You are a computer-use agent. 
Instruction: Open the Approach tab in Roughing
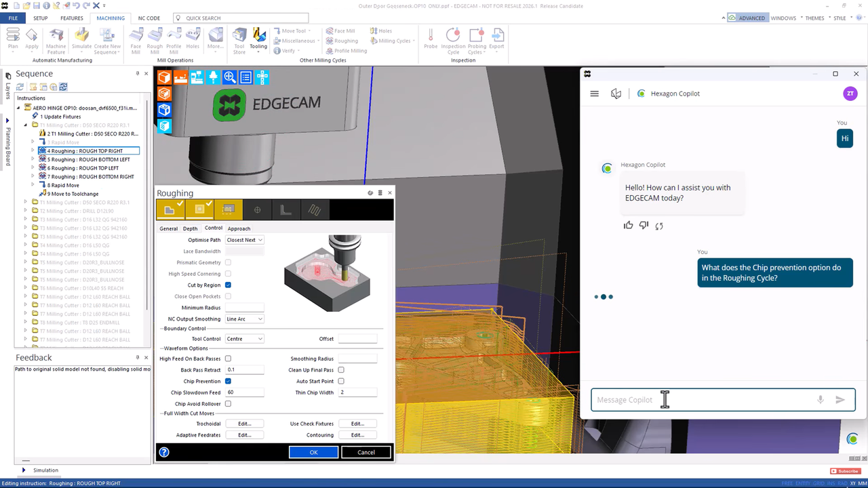tap(239, 228)
